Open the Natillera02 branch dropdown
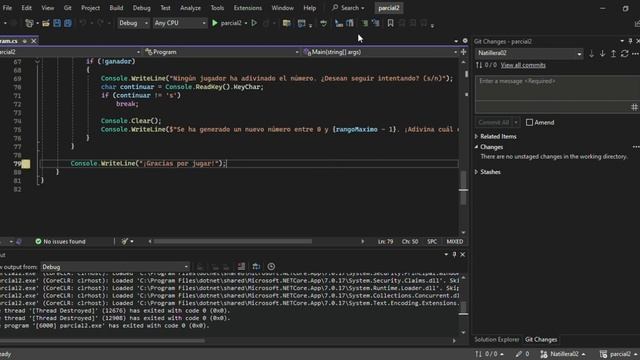The image size is (640, 360). [x=529, y=53]
